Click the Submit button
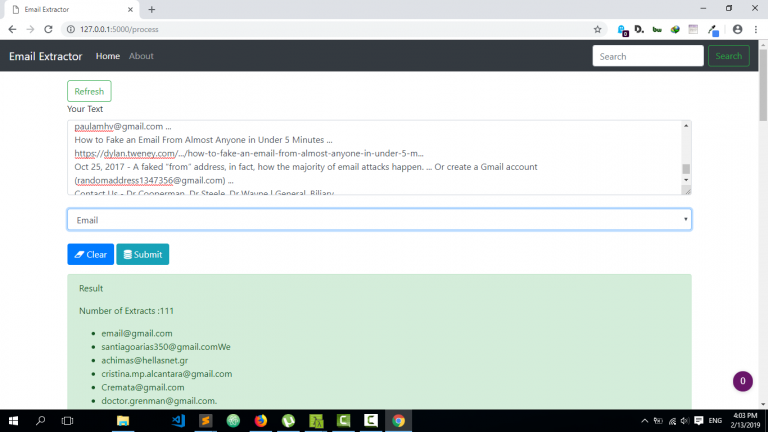Image resolution: width=768 pixels, height=432 pixels. [x=143, y=254]
